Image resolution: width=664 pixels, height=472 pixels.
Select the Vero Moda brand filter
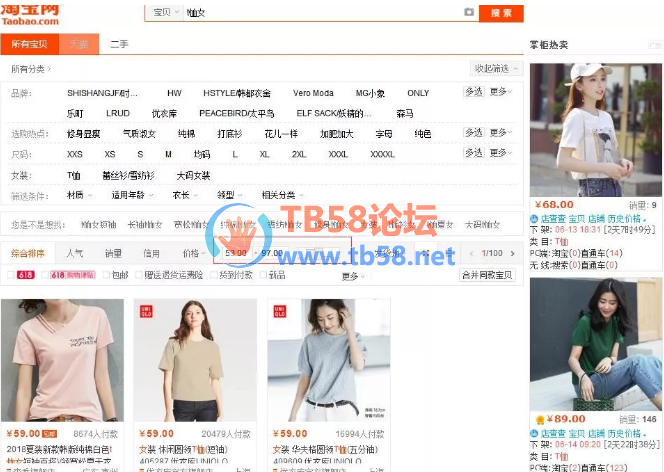pyautogui.click(x=312, y=93)
